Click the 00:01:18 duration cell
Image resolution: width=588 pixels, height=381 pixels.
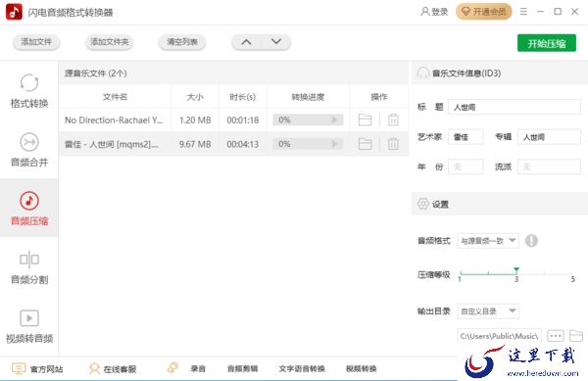(243, 120)
